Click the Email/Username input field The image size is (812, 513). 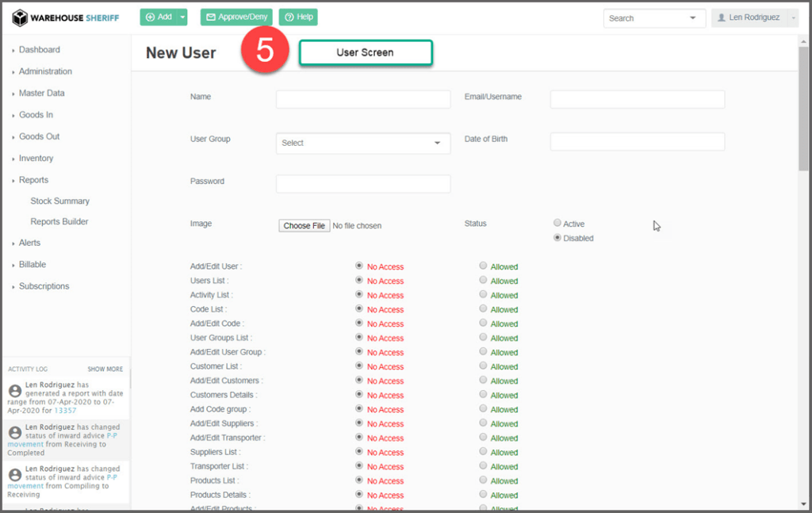click(x=637, y=99)
